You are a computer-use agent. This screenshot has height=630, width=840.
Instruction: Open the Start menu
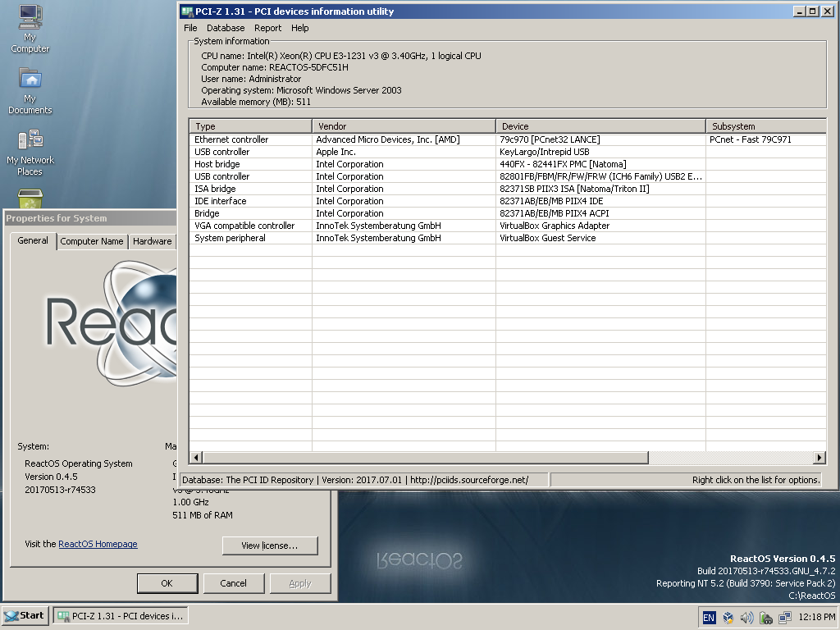(x=25, y=616)
